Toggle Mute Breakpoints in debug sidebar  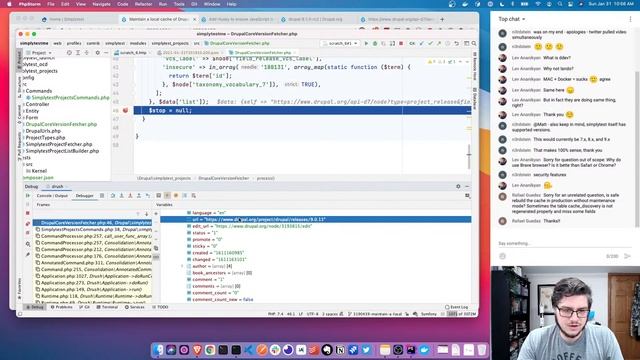(28, 233)
